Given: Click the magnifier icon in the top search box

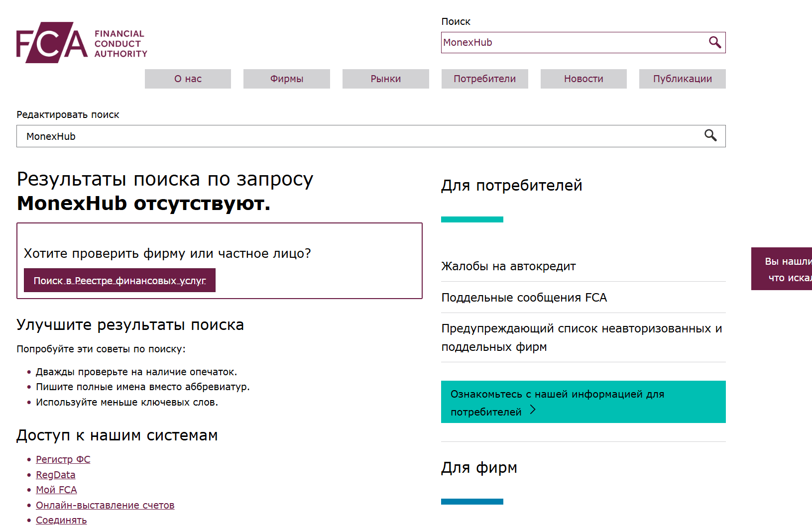Looking at the screenshot, I should coord(715,42).
